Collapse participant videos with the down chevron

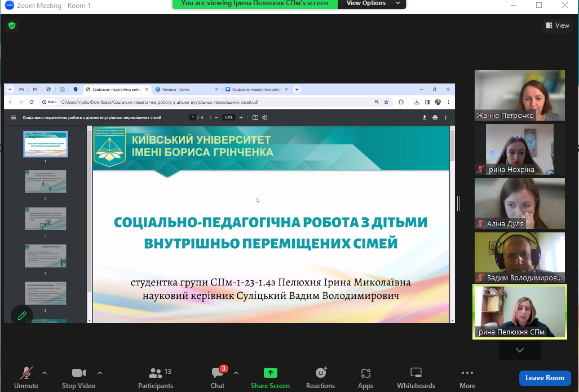pyautogui.click(x=519, y=350)
